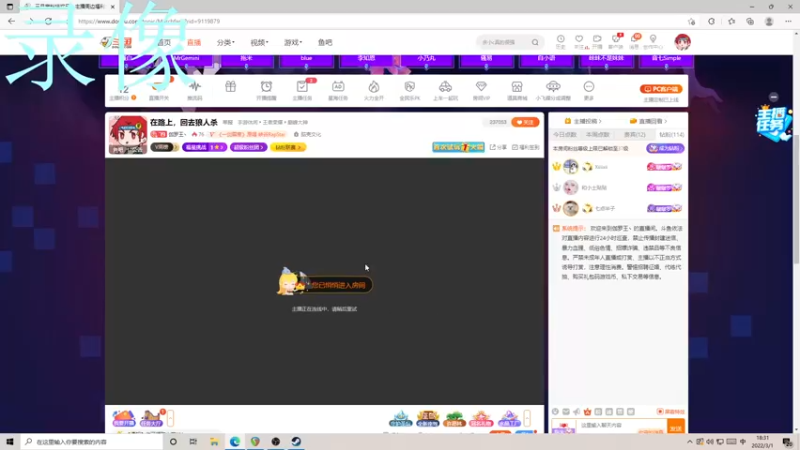Click first ranked user Xxiao avatar
The image size is (800, 450).
570,166
